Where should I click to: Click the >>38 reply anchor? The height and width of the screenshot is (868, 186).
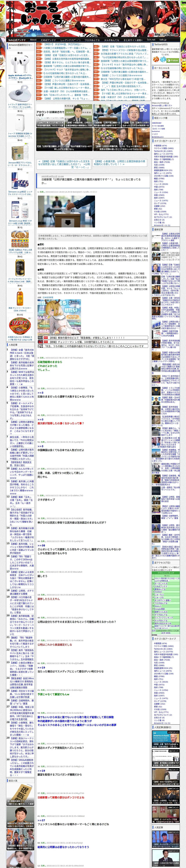coord(41,545)
